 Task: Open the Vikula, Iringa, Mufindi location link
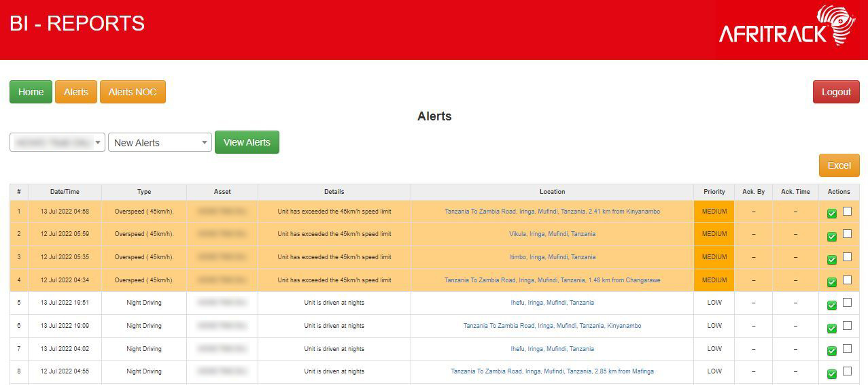pyautogui.click(x=552, y=234)
